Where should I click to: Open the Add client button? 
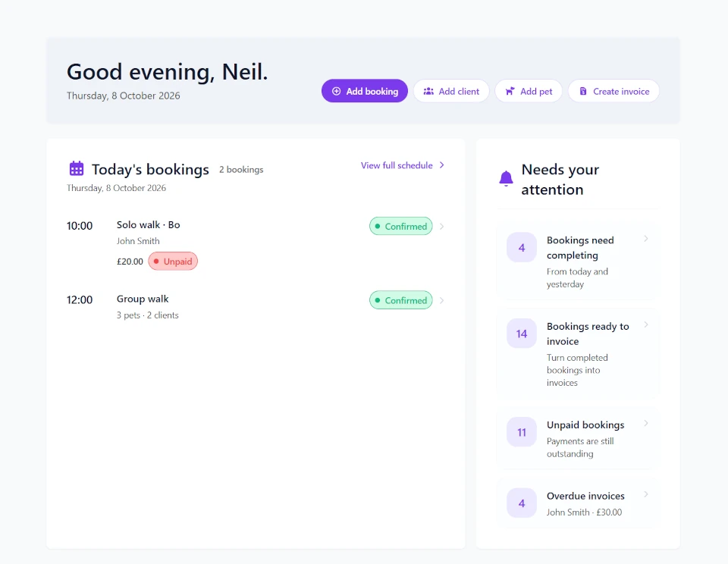click(451, 91)
